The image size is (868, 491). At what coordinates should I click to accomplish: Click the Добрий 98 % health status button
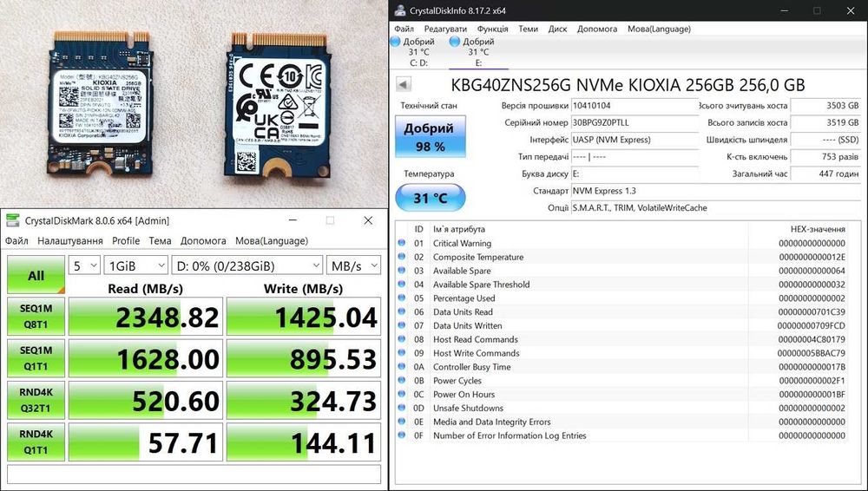coord(431,137)
